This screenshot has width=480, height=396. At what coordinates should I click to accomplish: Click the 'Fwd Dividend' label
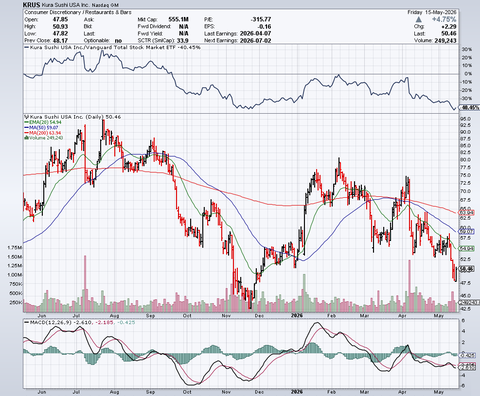tap(154, 26)
